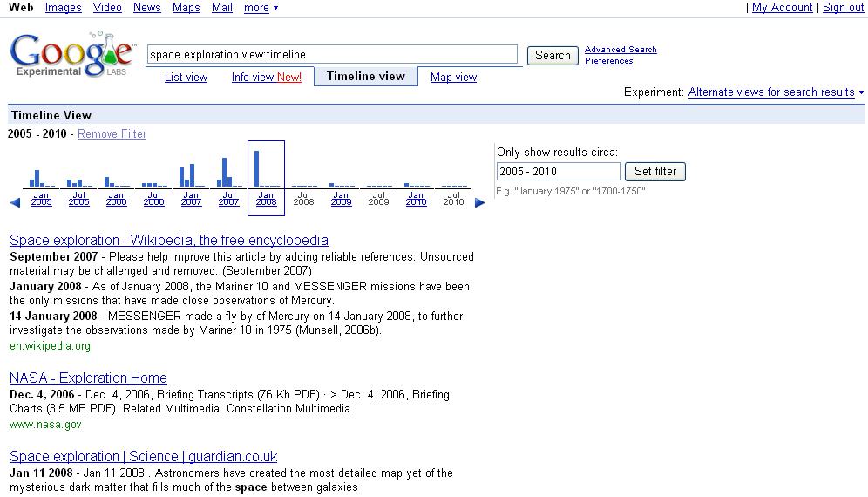This screenshot has height=497, width=868.
Task: Click the Search button
Action: pyautogui.click(x=553, y=56)
